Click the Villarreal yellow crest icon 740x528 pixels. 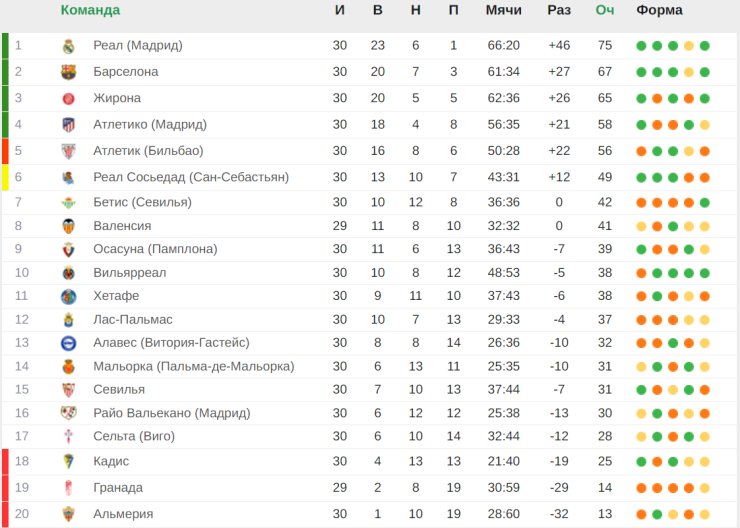point(68,273)
